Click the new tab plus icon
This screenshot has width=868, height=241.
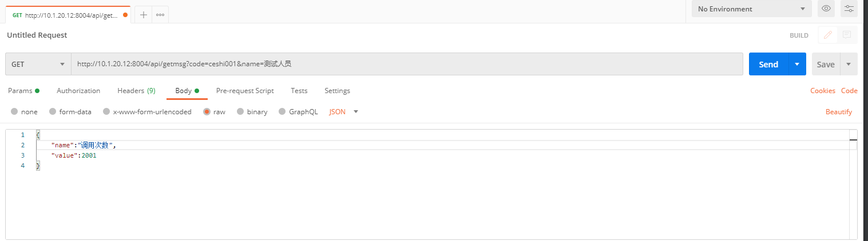point(144,15)
